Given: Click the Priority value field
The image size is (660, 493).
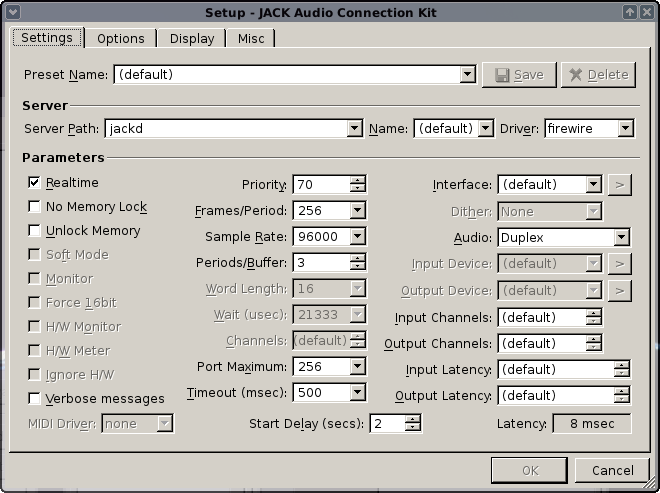Looking at the screenshot, I should click(x=322, y=184).
